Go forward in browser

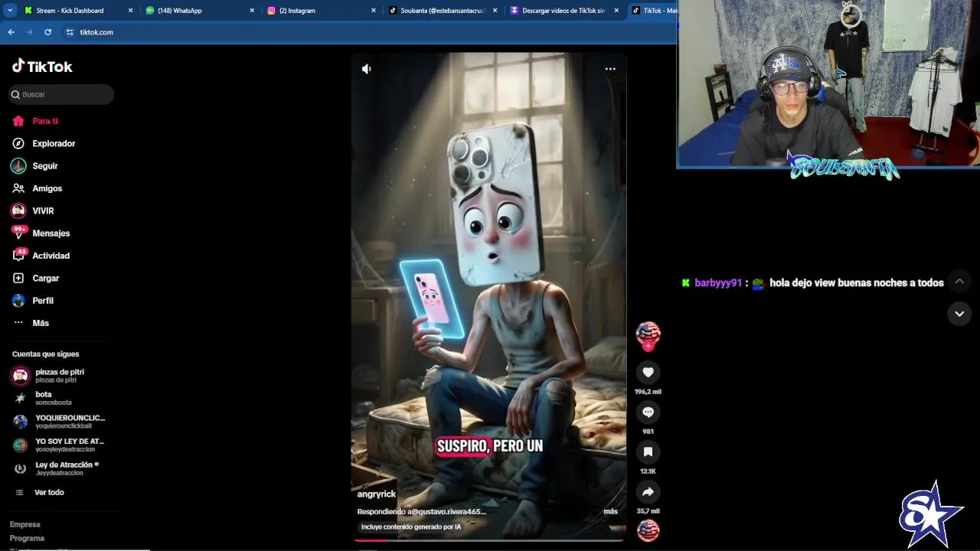(x=29, y=32)
